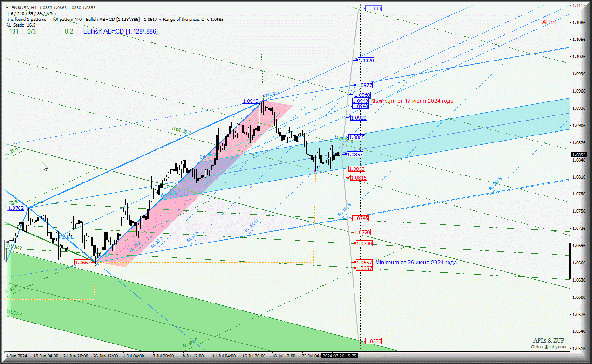Click the 1.0949 peak price label
Viewport: 592px width, 364px height.
tap(250, 101)
